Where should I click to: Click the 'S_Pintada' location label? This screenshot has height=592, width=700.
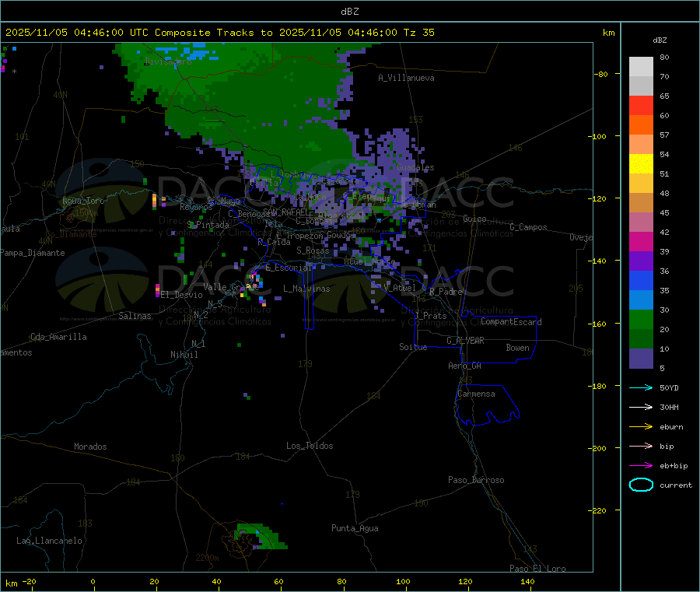coord(208,225)
